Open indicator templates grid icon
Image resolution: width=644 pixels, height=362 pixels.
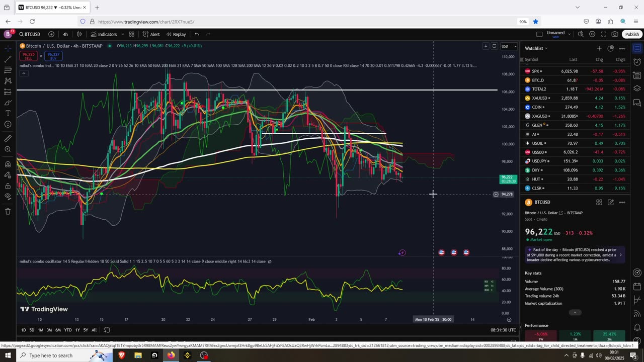[131, 34]
